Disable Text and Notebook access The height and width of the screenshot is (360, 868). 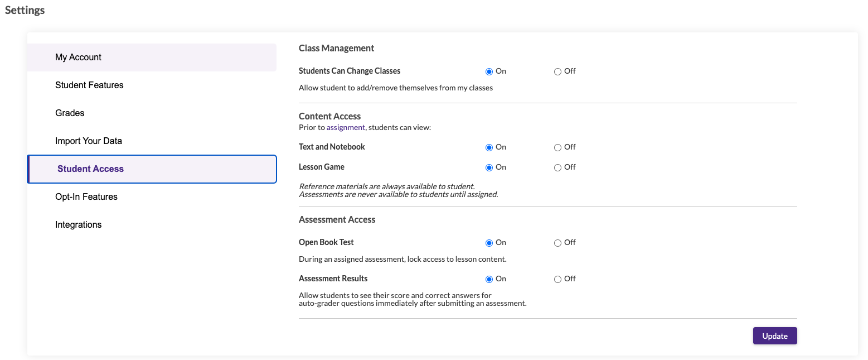[557, 147]
